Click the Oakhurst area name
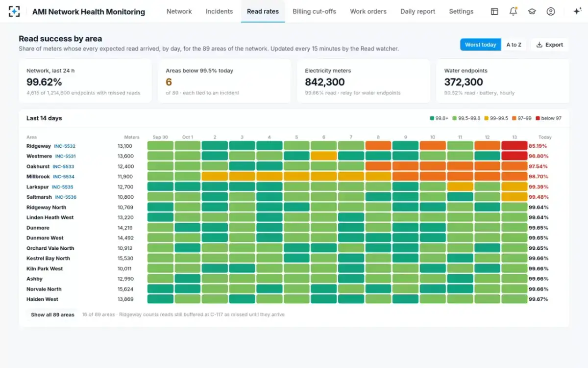The height and width of the screenshot is (368, 588). pos(38,166)
